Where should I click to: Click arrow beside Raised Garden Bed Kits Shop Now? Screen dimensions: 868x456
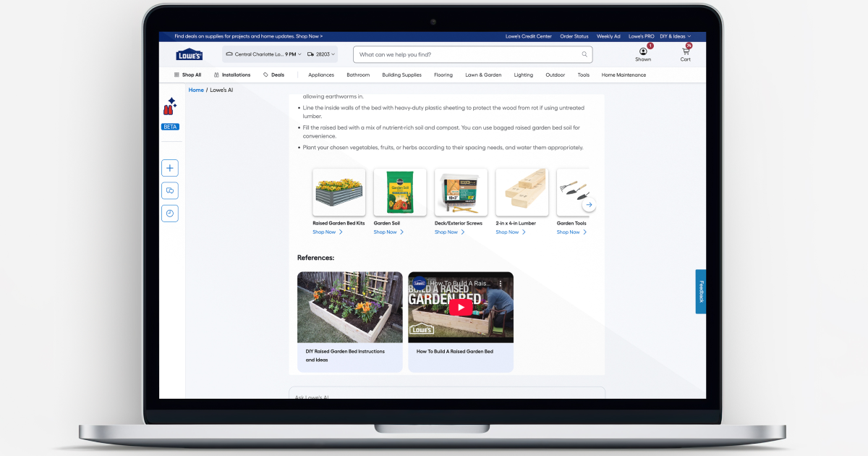pos(341,232)
